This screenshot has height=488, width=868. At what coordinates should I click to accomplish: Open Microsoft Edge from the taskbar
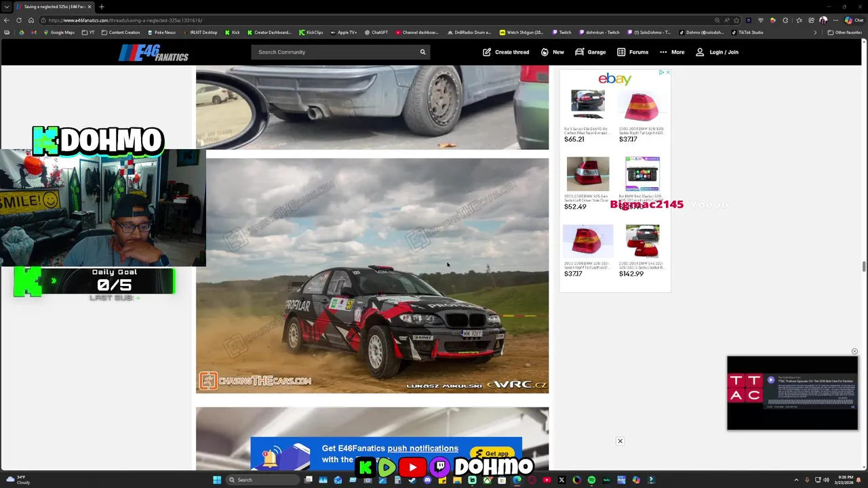point(517,480)
